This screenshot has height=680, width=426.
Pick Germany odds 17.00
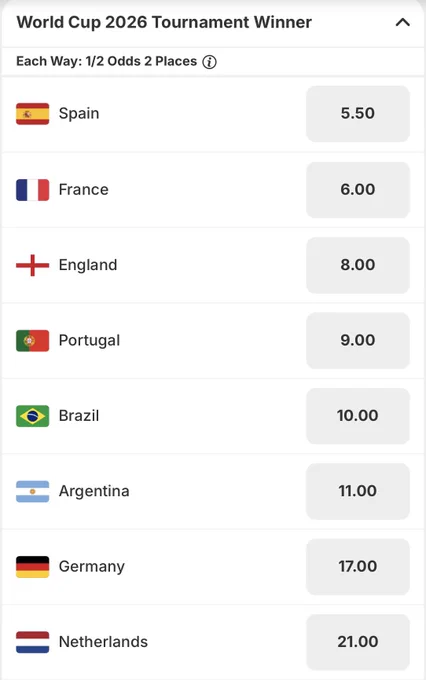coord(358,567)
